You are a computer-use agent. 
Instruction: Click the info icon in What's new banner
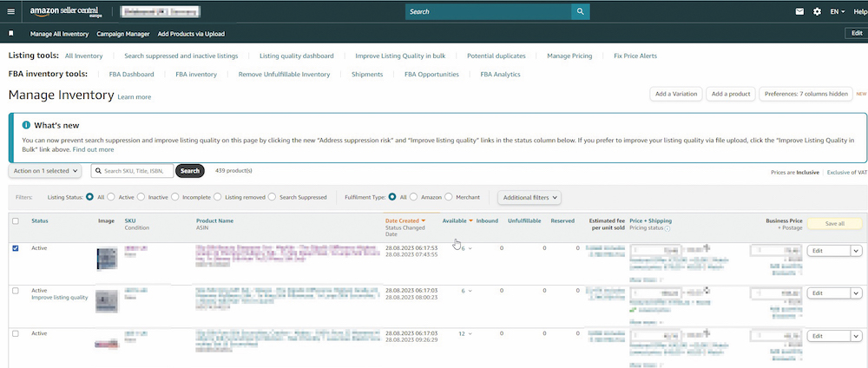pyautogui.click(x=26, y=125)
